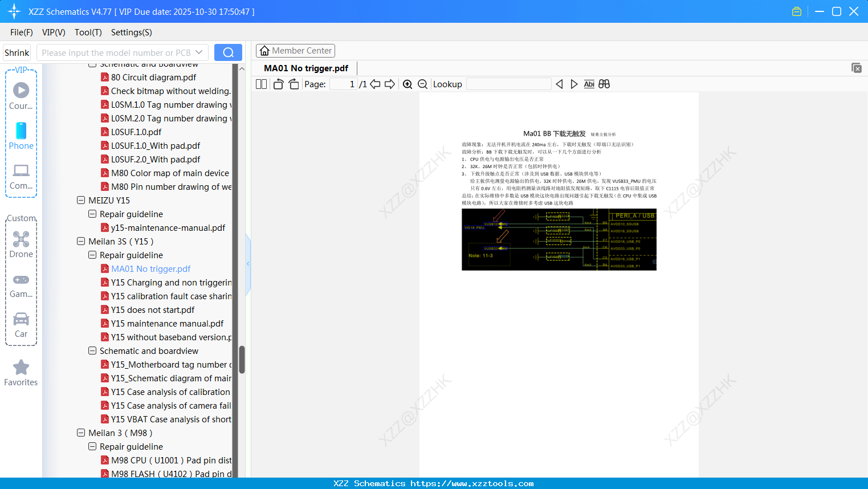Rotate page counterclockwise
Screen dimensions: 868x489
pos(278,84)
